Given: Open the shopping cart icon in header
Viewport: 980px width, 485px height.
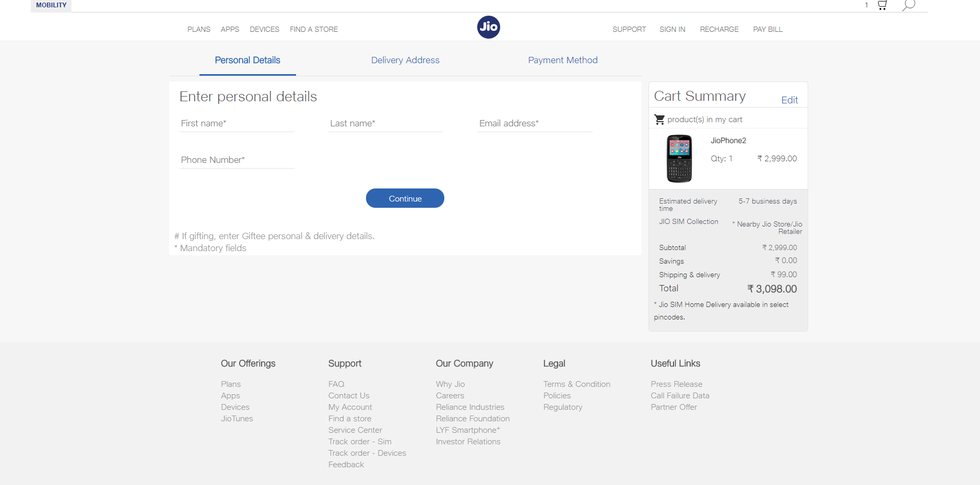Looking at the screenshot, I should coord(882,5).
